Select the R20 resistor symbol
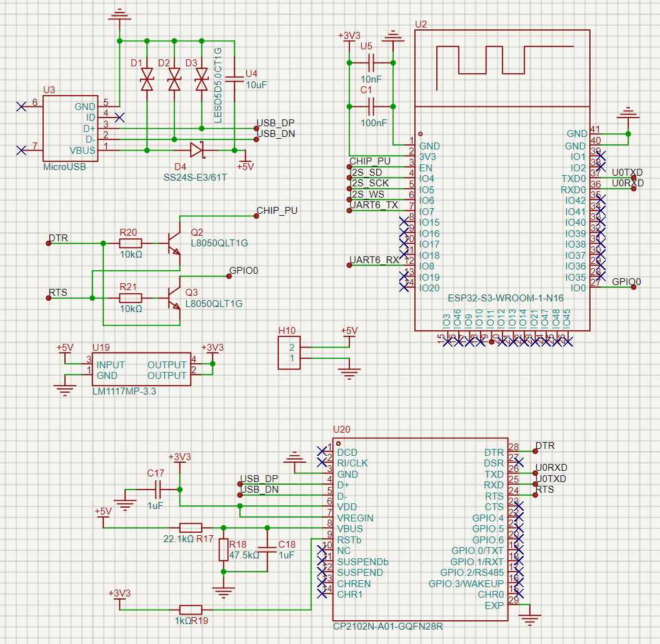This screenshot has height=644, width=660. point(131,243)
